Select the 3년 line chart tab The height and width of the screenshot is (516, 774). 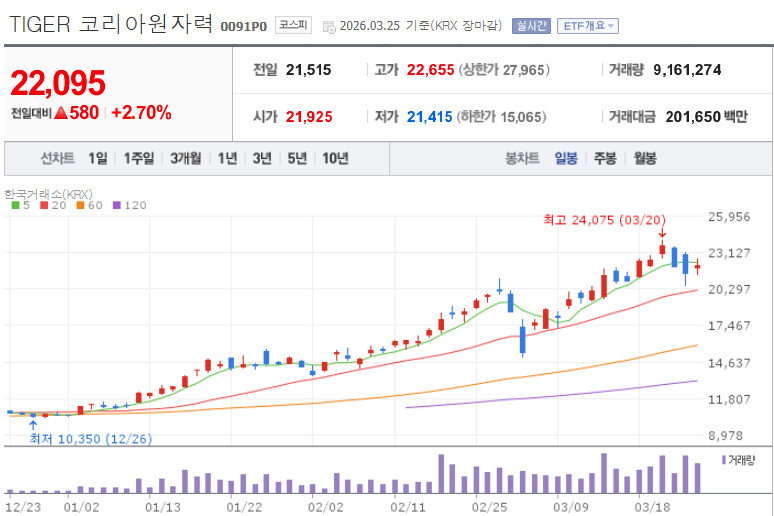point(262,159)
